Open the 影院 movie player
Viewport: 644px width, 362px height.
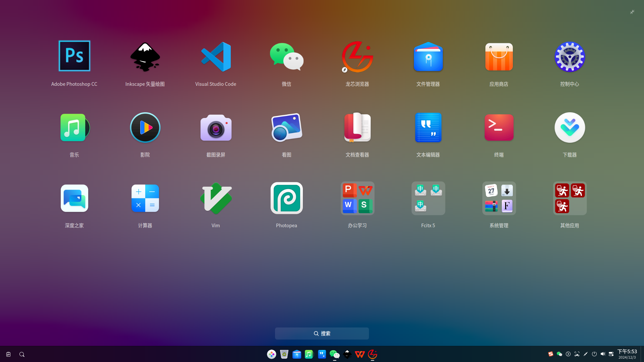tap(145, 127)
